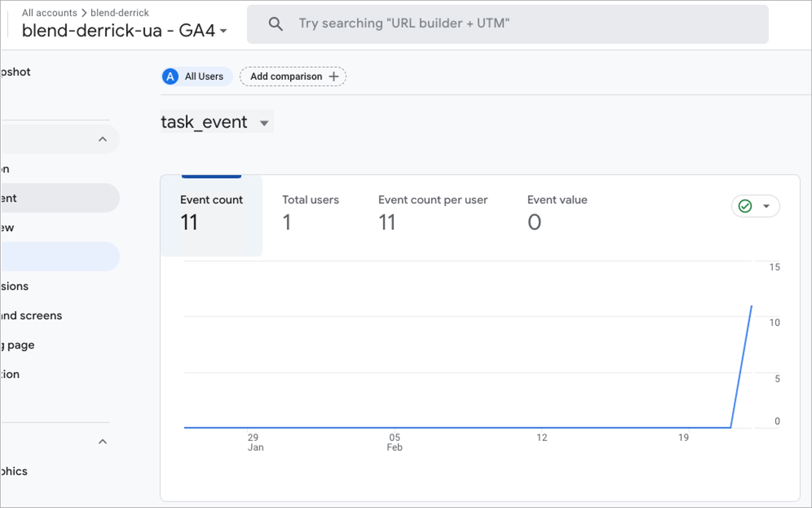Viewport: 812px width, 508px height.
Task: Click the blue A All Users badge
Action: click(x=170, y=77)
